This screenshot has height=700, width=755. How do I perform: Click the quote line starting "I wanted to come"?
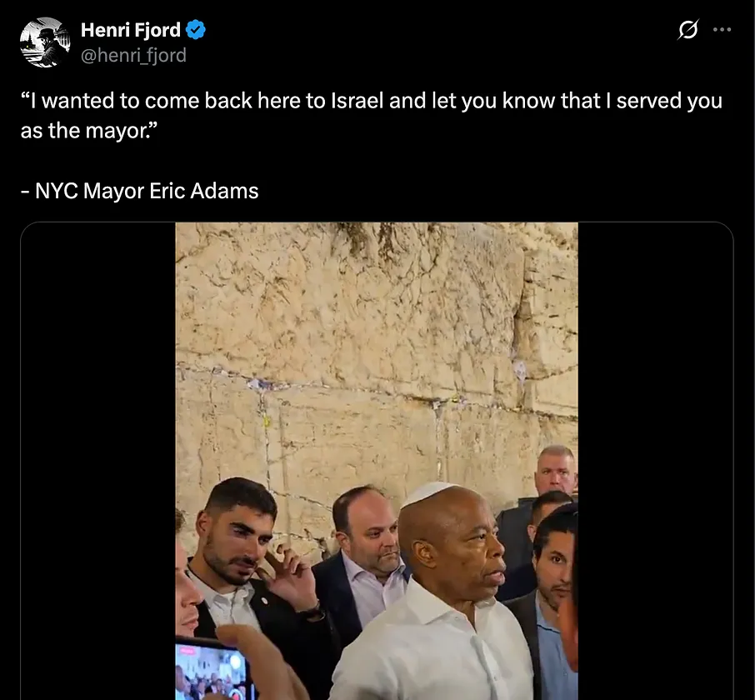pyautogui.click(x=371, y=101)
